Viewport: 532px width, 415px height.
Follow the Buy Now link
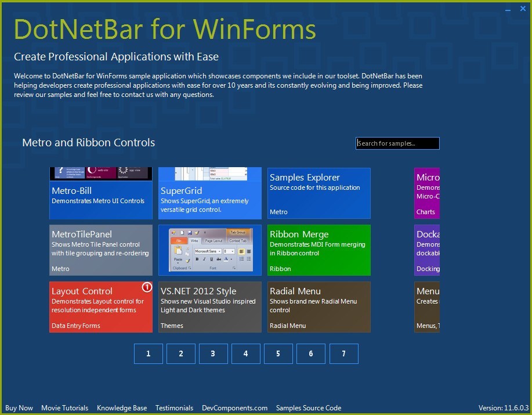click(19, 408)
